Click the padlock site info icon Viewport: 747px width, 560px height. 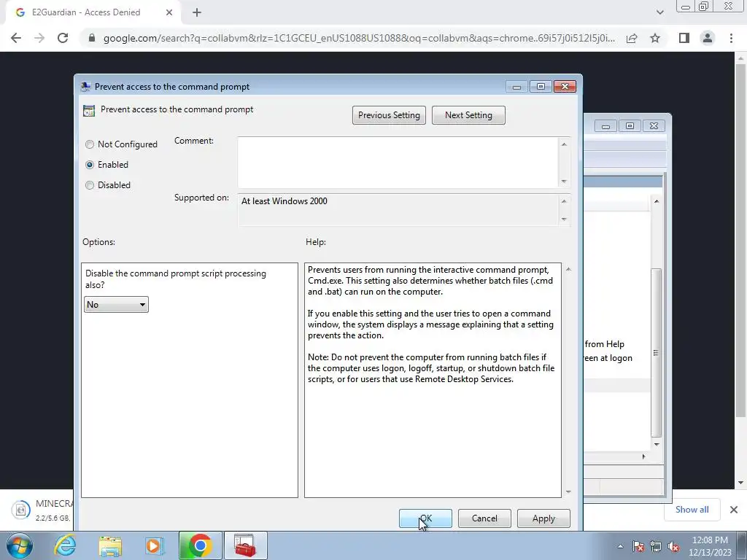point(92,38)
